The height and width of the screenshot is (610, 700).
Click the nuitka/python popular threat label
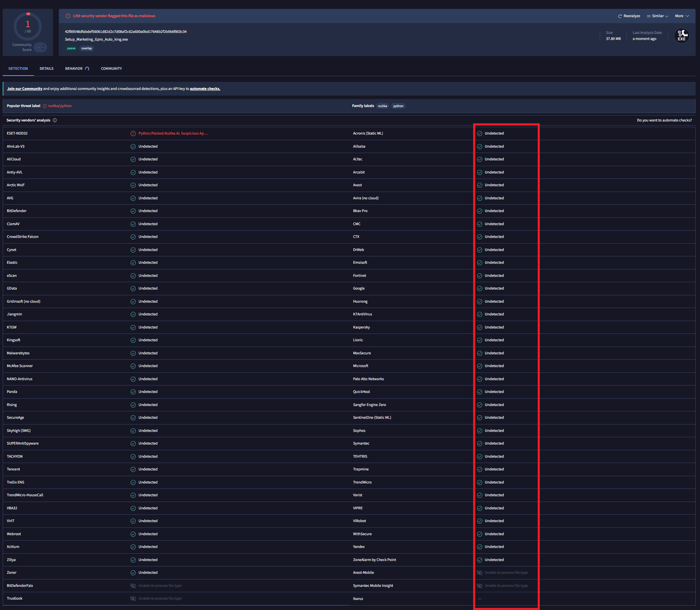click(60, 106)
